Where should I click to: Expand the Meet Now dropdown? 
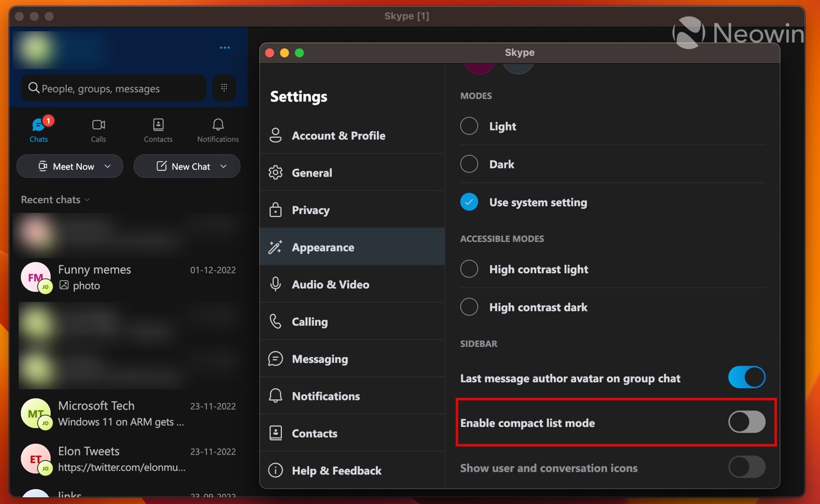click(x=108, y=166)
